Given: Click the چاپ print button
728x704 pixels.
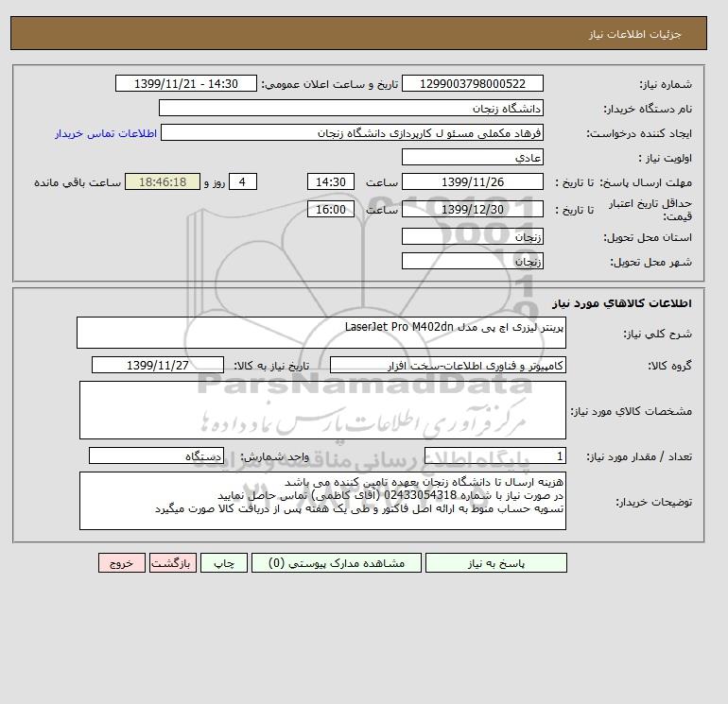Looking at the screenshot, I should (x=224, y=563).
